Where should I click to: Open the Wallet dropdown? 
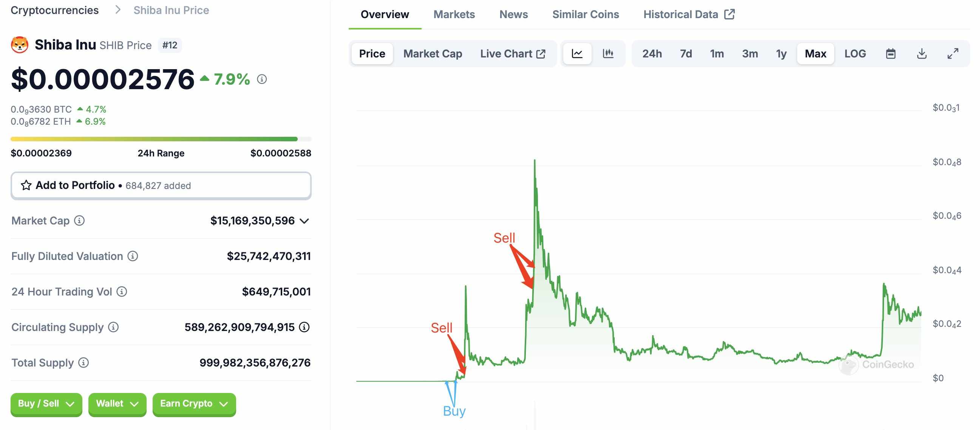117,404
